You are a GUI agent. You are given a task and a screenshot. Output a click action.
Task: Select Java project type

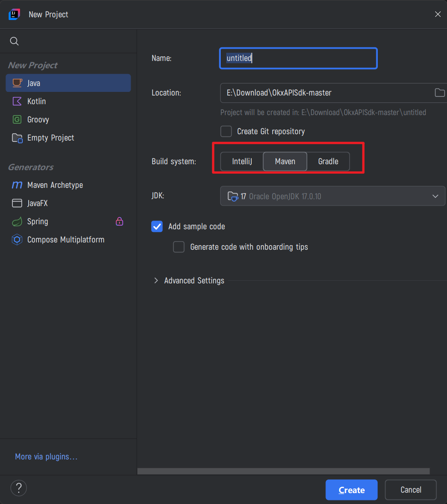coord(68,83)
